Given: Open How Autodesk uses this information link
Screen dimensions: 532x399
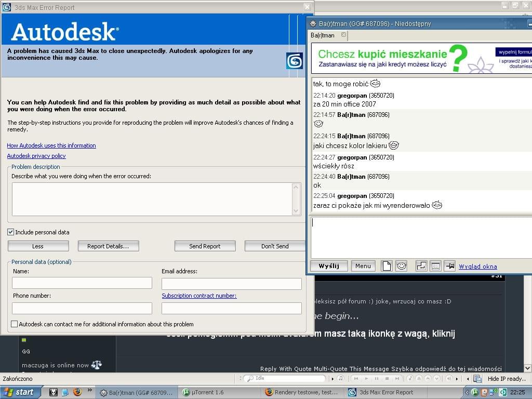Looking at the screenshot, I should (x=51, y=145).
